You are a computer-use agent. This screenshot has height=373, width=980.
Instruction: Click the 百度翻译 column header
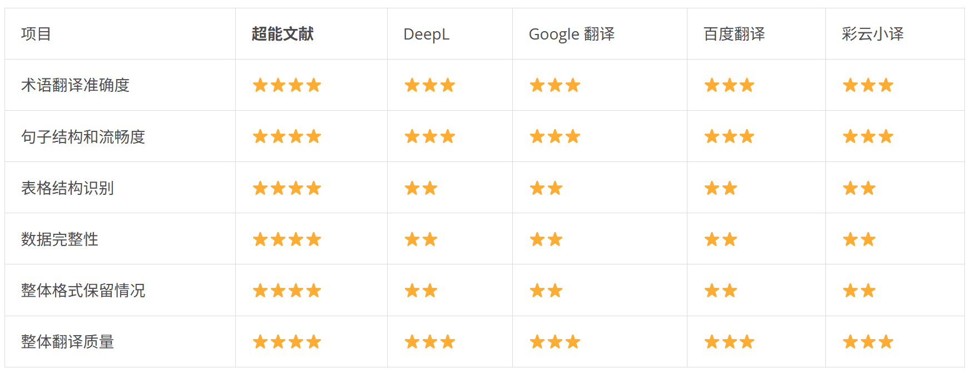[x=734, y=34]
